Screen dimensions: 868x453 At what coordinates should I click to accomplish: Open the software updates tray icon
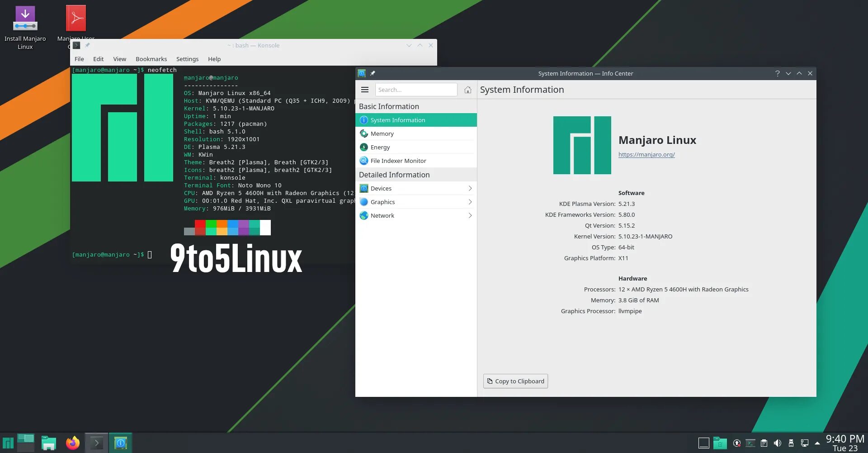pyautogui.click(x=737, y=443)
